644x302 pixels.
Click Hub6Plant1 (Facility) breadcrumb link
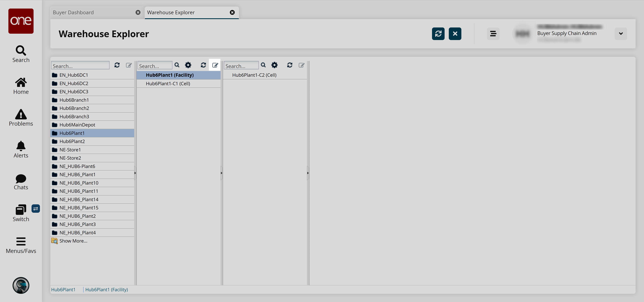[x=106, y=289]
